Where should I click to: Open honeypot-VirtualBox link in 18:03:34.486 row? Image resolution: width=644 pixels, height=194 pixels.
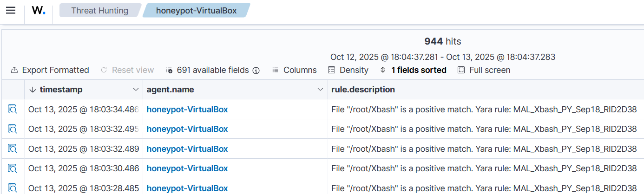(x=187, y=110)
